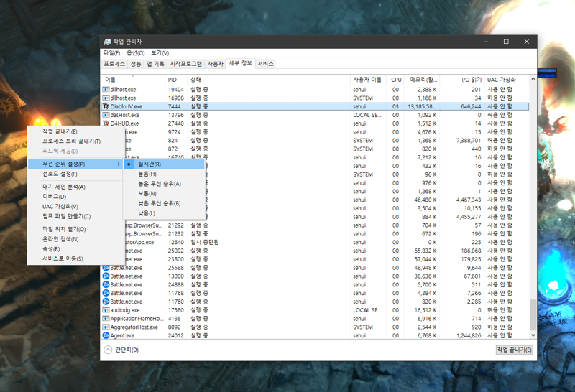Choose 선호도 설정(F) in context menu

click(75, 174)
